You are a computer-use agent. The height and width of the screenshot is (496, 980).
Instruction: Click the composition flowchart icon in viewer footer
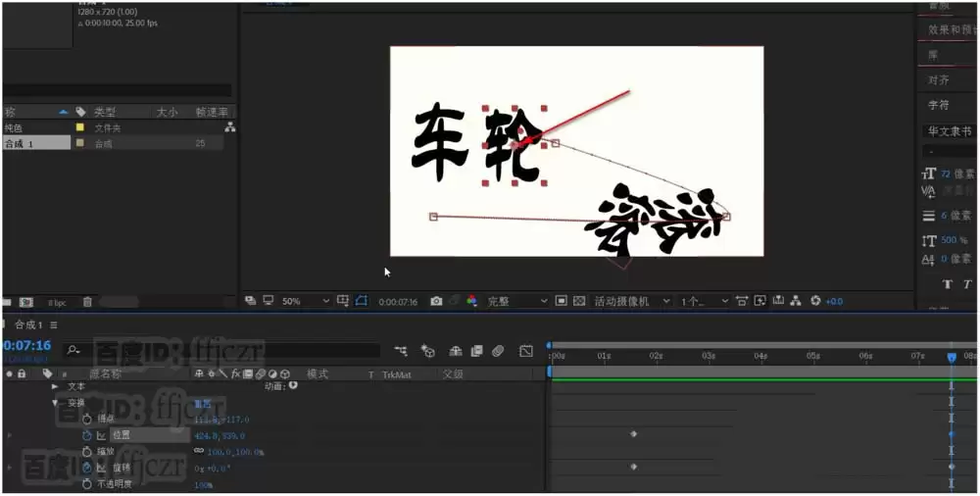(796, 301)
